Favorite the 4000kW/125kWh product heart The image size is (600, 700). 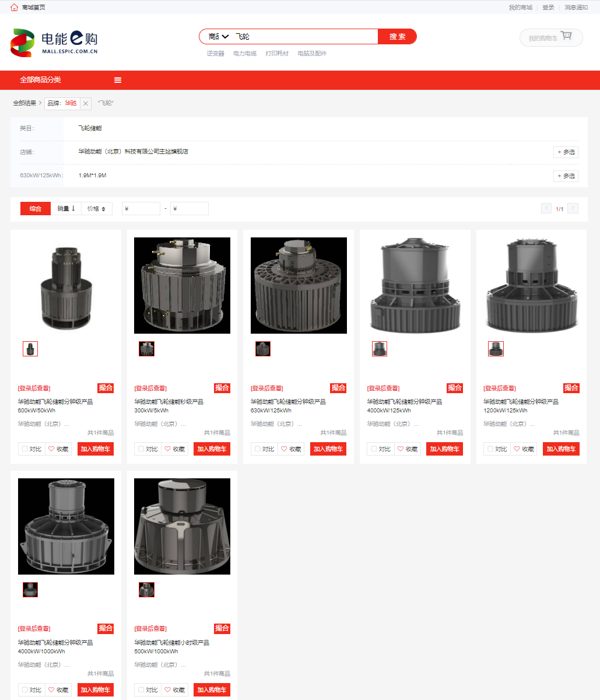pos(400,449)
